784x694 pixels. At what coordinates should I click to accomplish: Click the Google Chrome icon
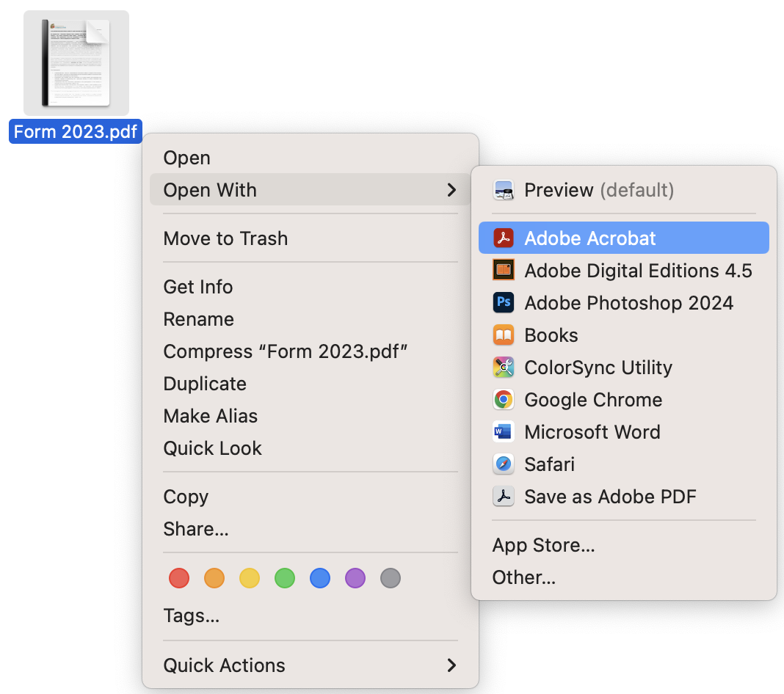[503, 400]
